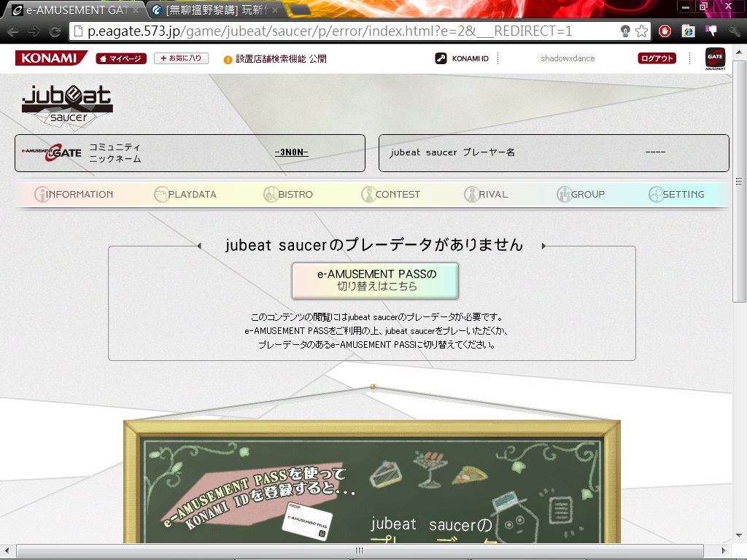Image resolution: width=747 pixels, height=560 pixels.
Task: Bookmark this page with the star icon
Action: (x=641, y=31)
